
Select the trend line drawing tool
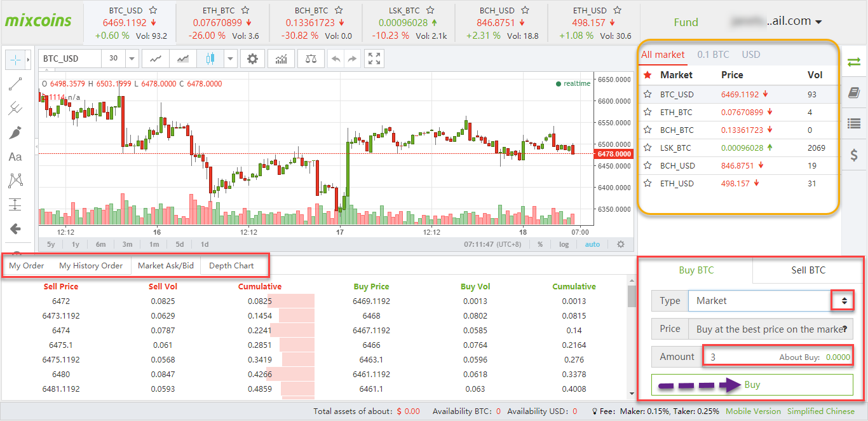(x=15, y=84)
